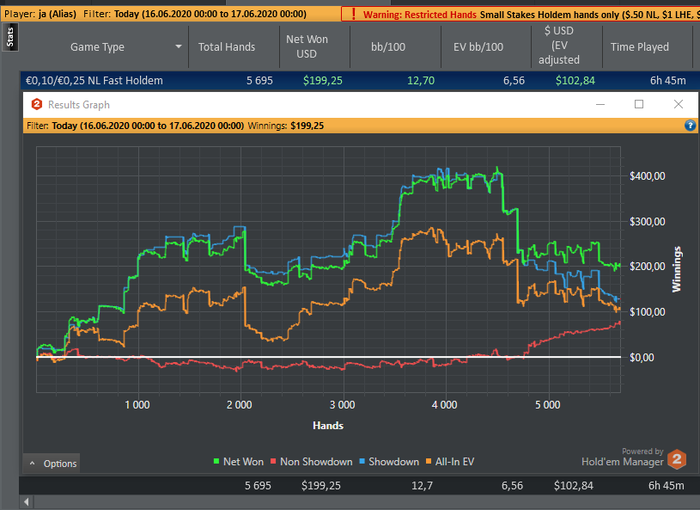Expand the Options panel
Screen dimensions: 700x510
52,464
